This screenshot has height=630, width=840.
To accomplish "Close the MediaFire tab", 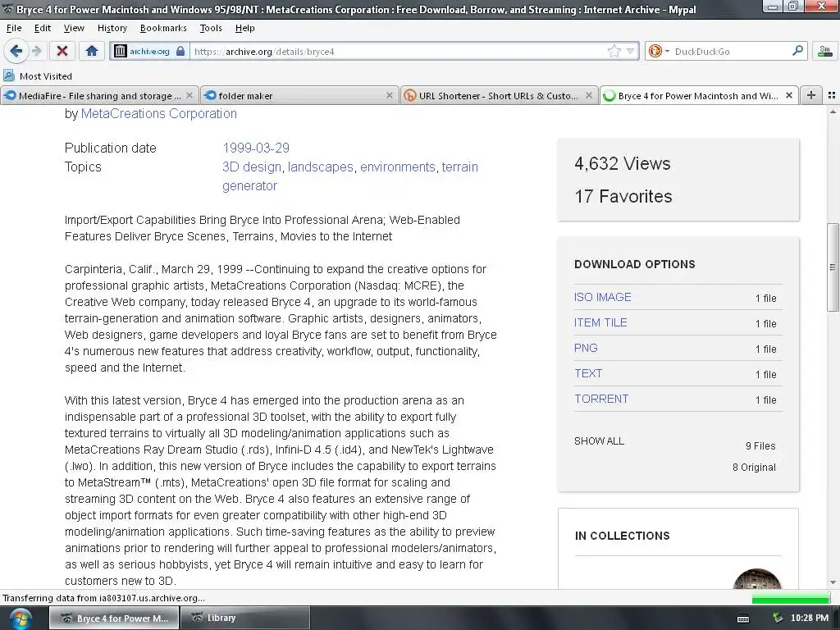I will (x=189, y=95).
